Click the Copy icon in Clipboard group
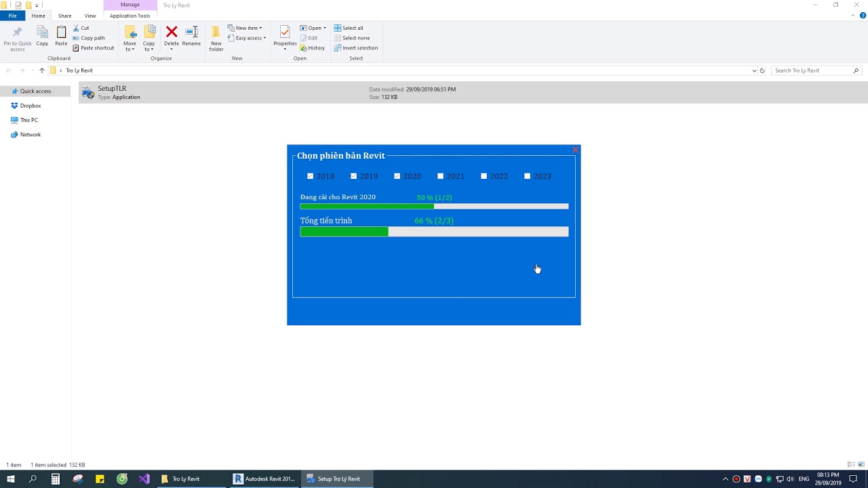Image resolution: width=868 pixels, height=488 pixels. click(42, 32)
